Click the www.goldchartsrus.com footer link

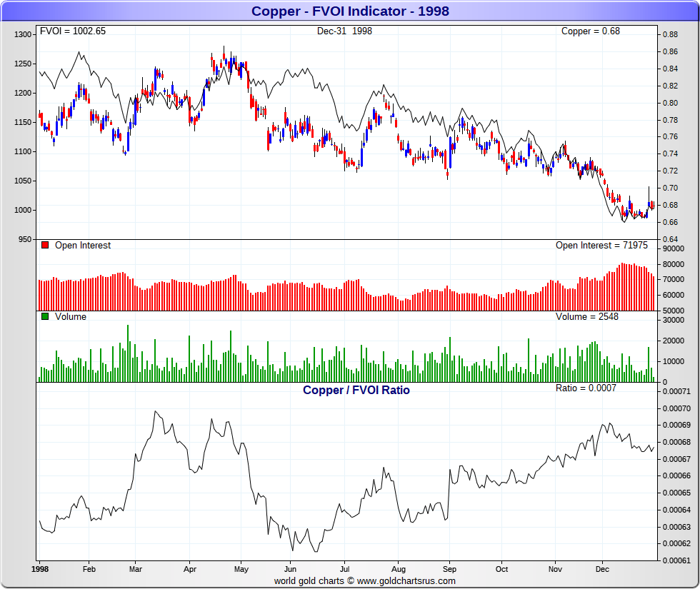click(406, 581)
